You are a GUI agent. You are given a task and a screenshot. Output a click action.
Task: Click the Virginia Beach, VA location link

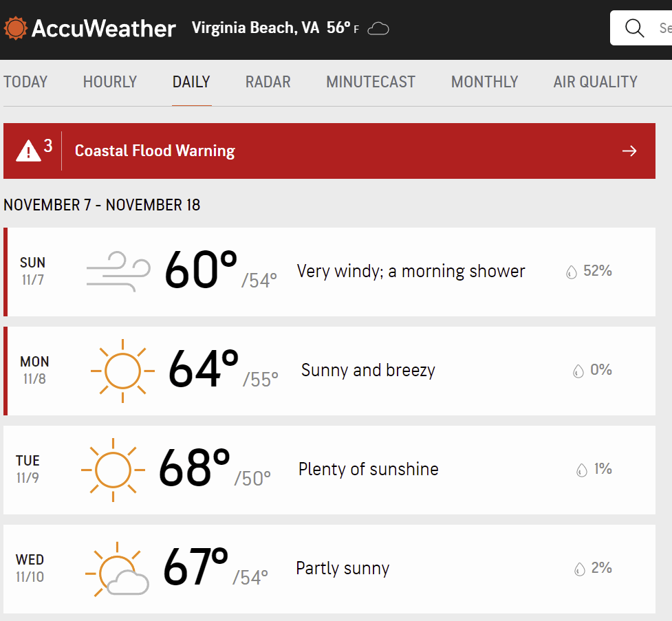coord(255,28)
